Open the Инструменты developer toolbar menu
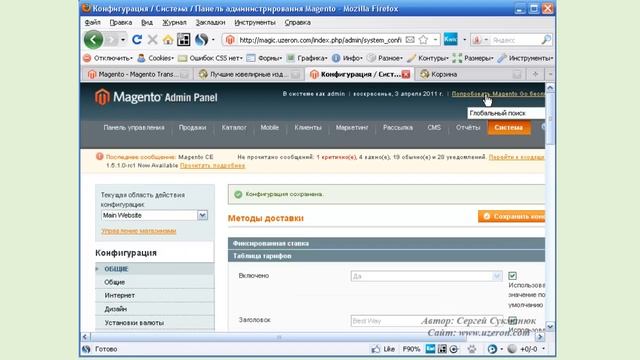 click(x=525, y=58)
